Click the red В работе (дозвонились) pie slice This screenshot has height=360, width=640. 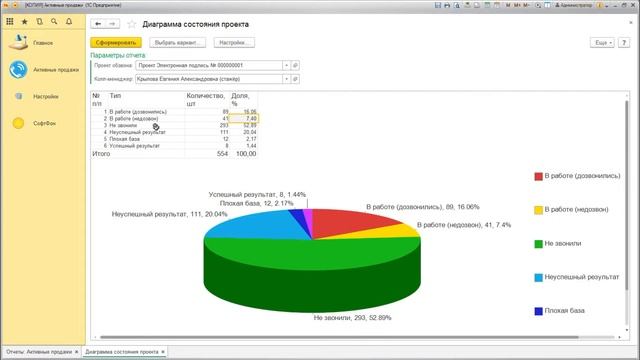coord(347,222)
